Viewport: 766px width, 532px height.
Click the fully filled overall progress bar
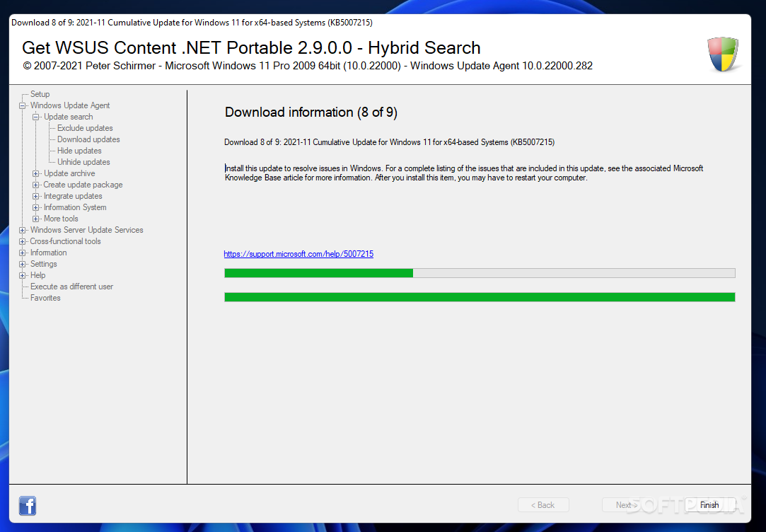pyautogui.click(x=480, y=297)
